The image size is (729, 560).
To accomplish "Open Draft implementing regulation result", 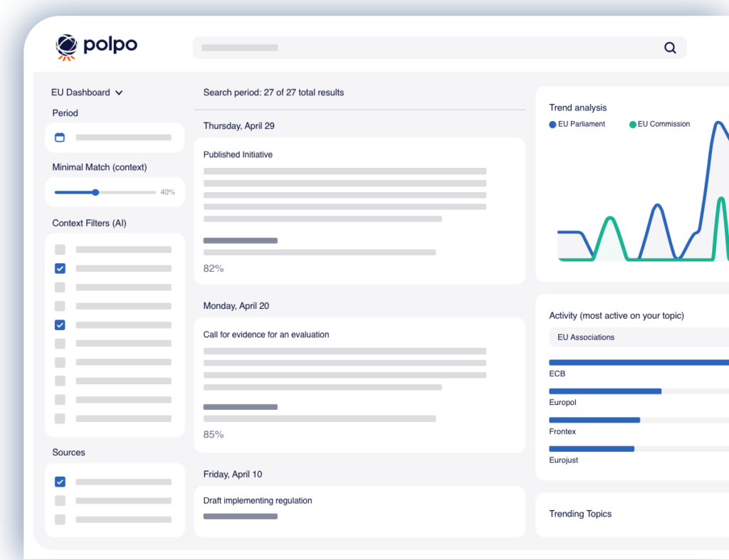I will [x=258, y=500].
